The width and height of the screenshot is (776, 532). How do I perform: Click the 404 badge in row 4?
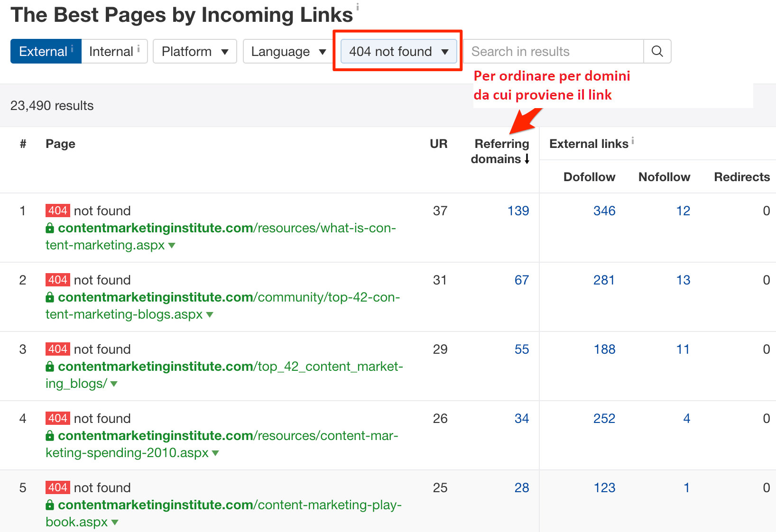(58, 418)
